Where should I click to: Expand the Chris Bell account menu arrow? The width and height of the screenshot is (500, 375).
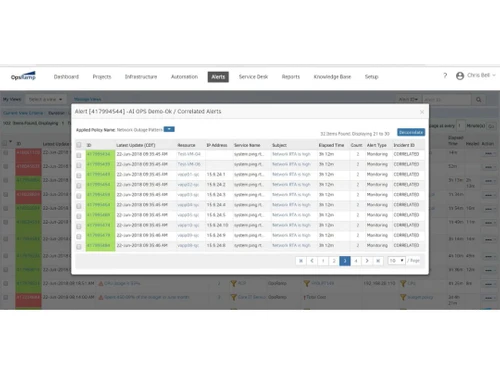click(494, 75)
